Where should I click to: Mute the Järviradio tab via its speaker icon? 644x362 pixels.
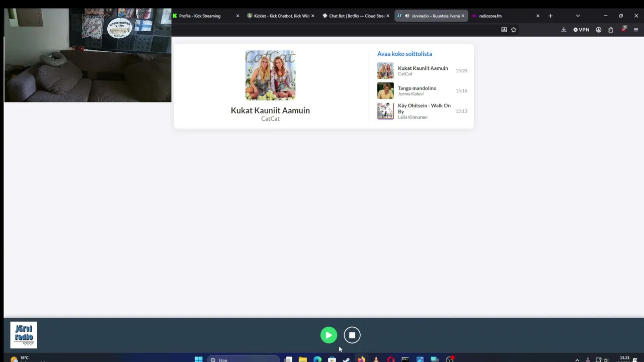pos(407,16)
